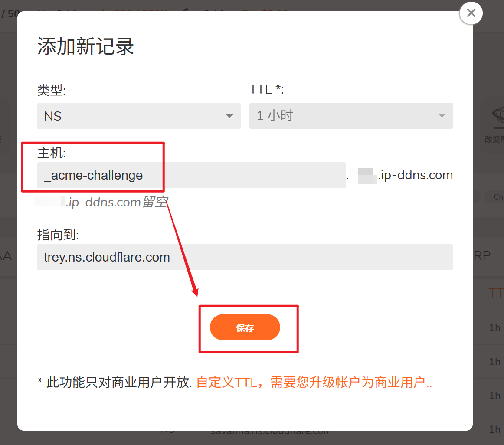This screenshot has height=445, width=504.
Task: Focus the 主机 field containing _acme-challenge
Action: click(x=191, y=175)
